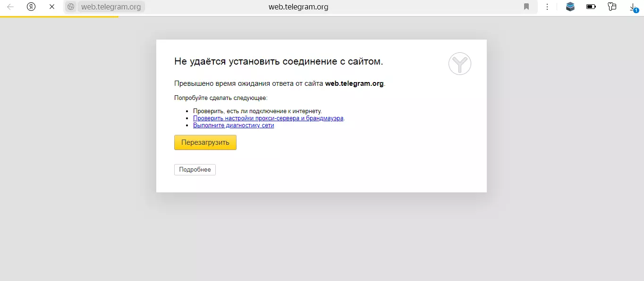
Task: Click the yellow page loading progress bar
Action: [59, 17]
